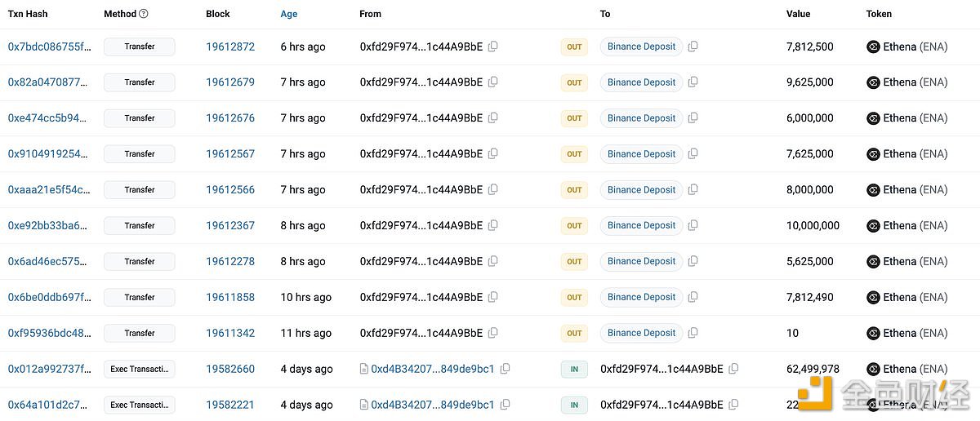Copy From address in block 19612872 row

(492, 47)
